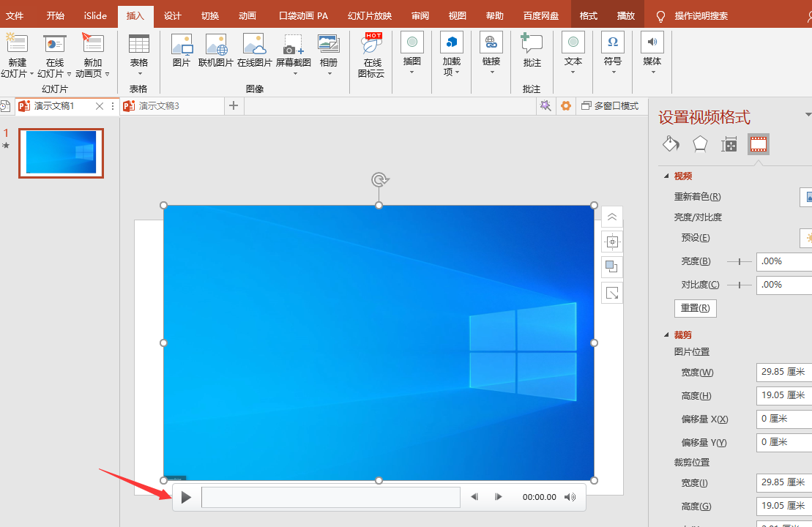Select Fill & Line paint bucket icon
The height and width of the screenshot is (527, 812).
[x=671, y=144]
